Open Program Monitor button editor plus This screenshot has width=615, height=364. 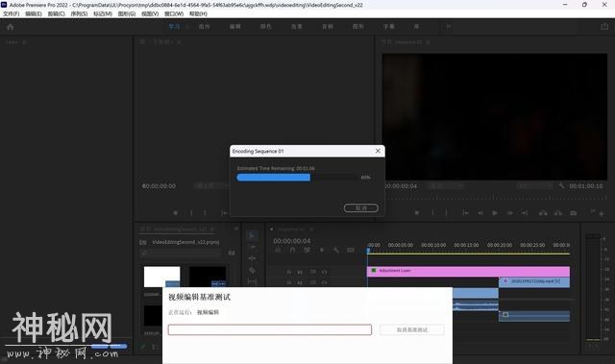(602, 213)
